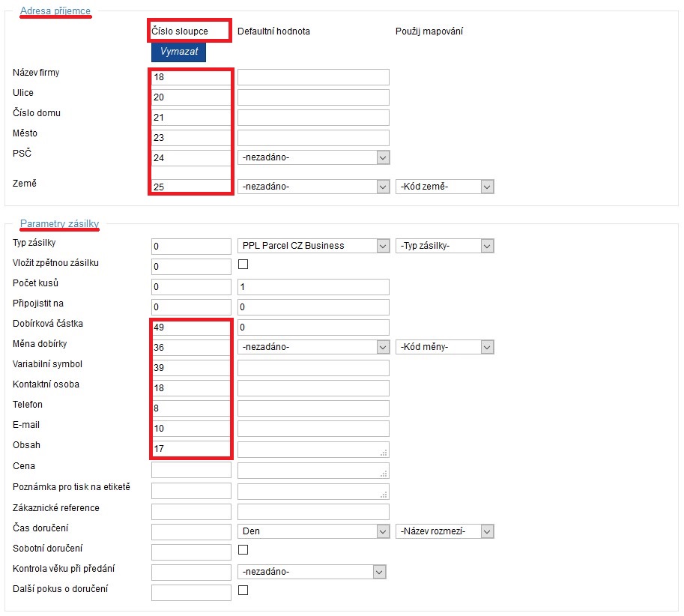Open the Den delivery time dropdown
684x616 pixels.
pyautogui.click(x=313, y=531)
